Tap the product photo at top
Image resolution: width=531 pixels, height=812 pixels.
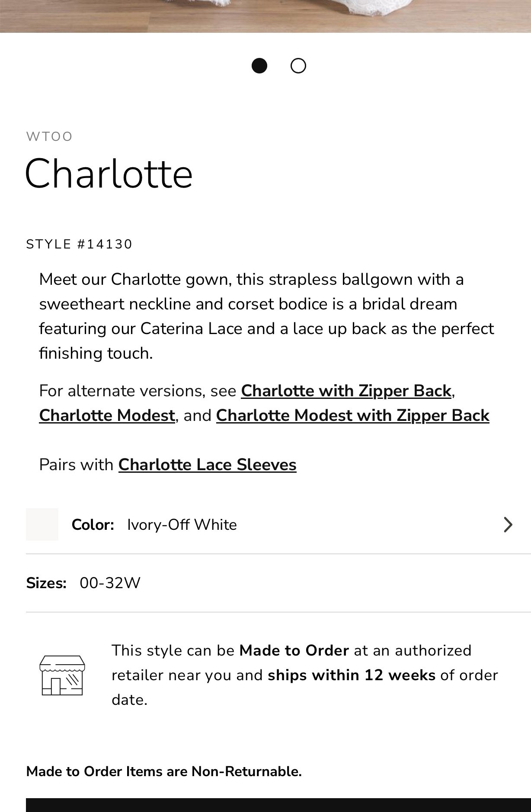click(x=265, y=16)
